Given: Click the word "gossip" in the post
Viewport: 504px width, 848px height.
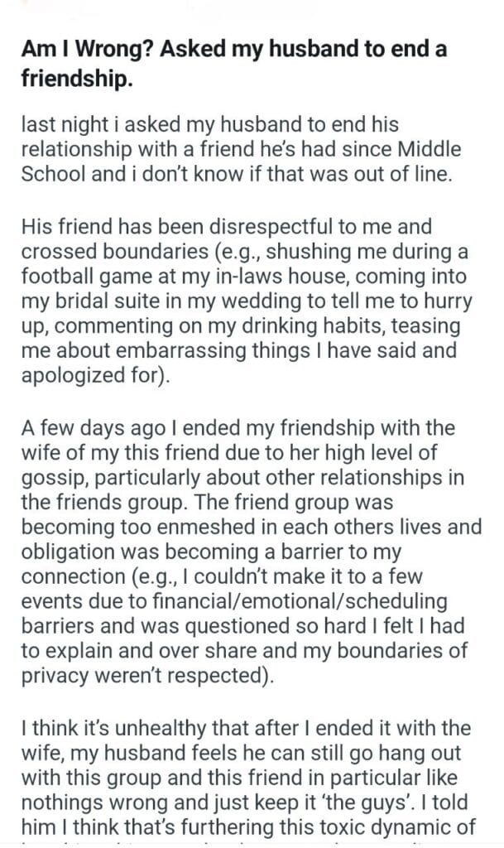Looking at the screenshot, I should pos(53,478).
